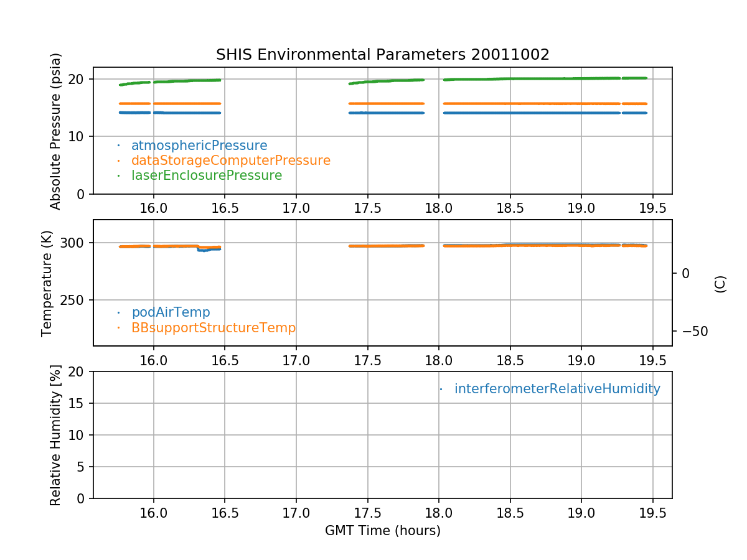
Task: Click the podAirTemp legend label
Action: tap(171, 312)
